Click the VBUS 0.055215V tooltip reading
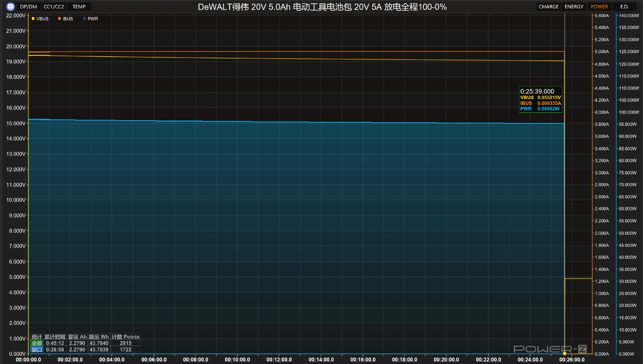Screen dimensions: 643x364 [x=541, y=97]
